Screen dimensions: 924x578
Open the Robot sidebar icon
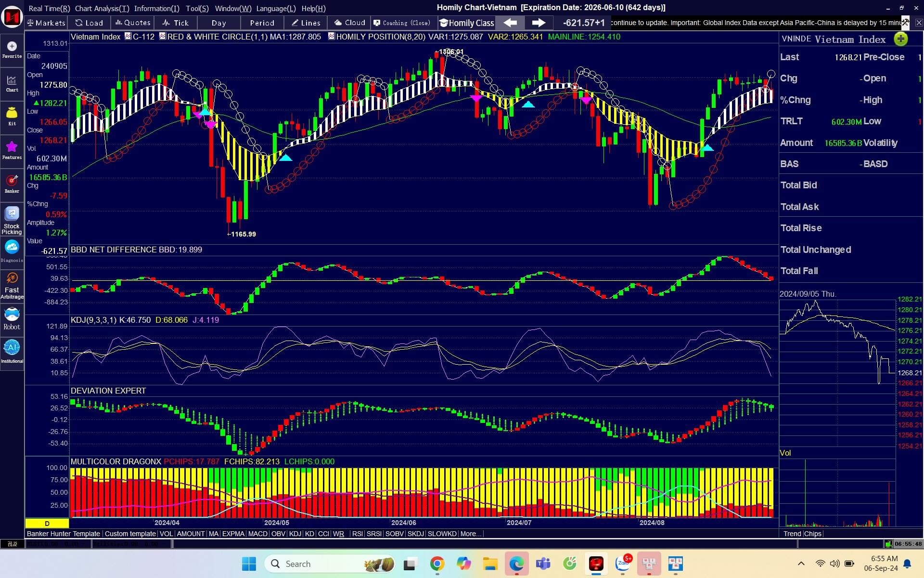pyautogui.click(x=12, y=319)
